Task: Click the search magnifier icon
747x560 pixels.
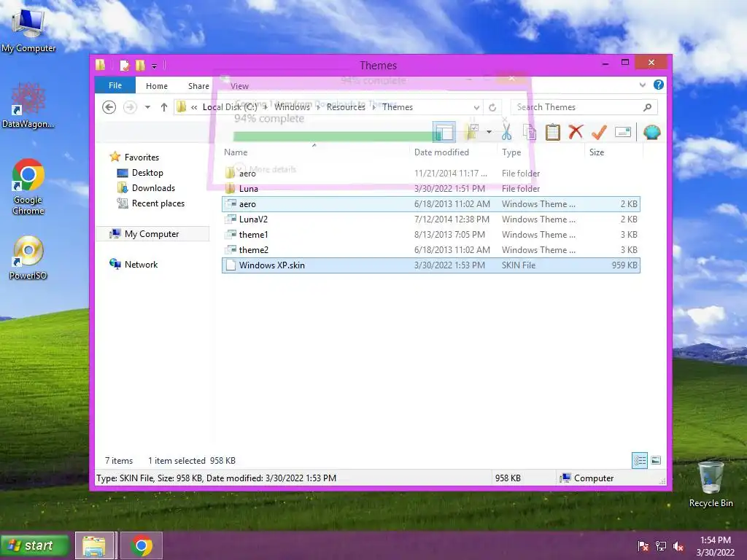Action: pyautogui.click(x=647, y=107)
